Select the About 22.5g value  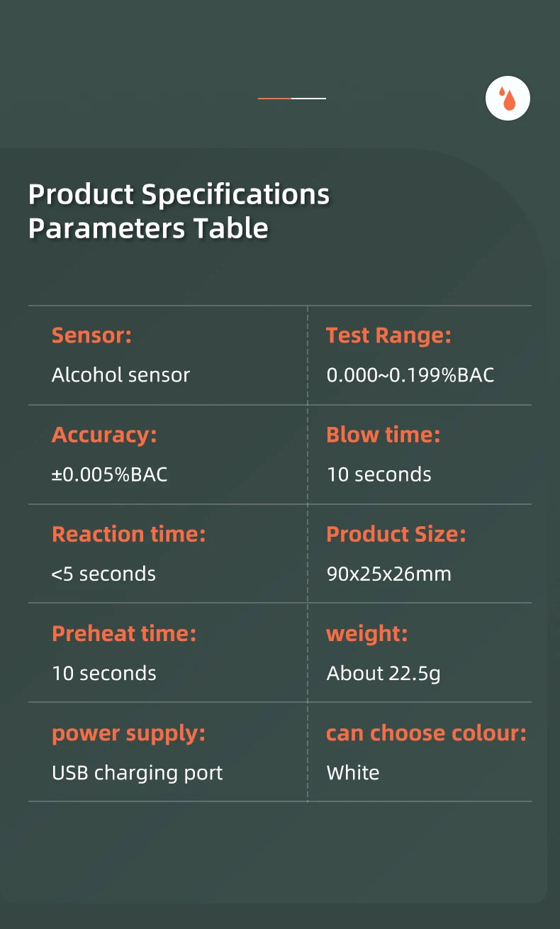[383, 673]
